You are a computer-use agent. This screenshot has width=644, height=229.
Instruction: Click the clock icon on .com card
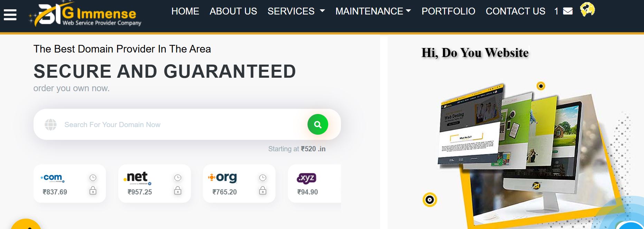[93, 178]
